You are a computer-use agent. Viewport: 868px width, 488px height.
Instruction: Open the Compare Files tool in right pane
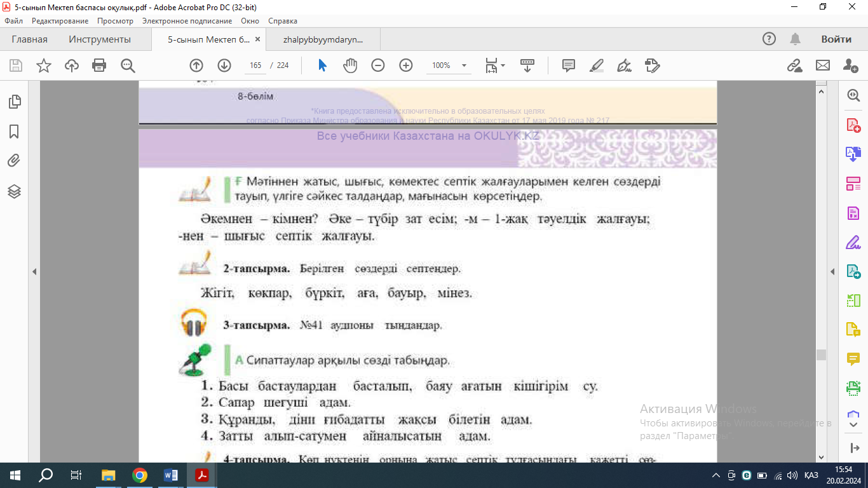[853, 300]
